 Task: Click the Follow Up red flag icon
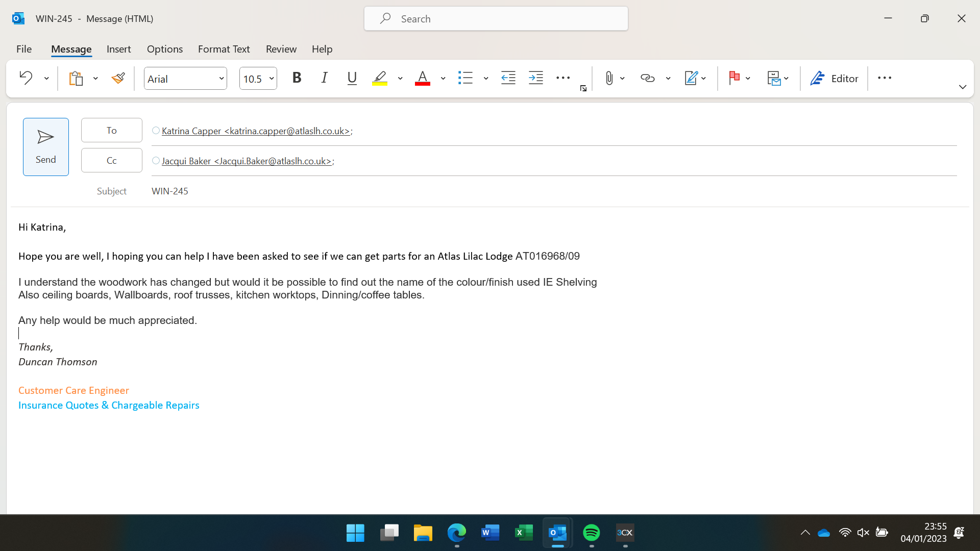(734, 78)
